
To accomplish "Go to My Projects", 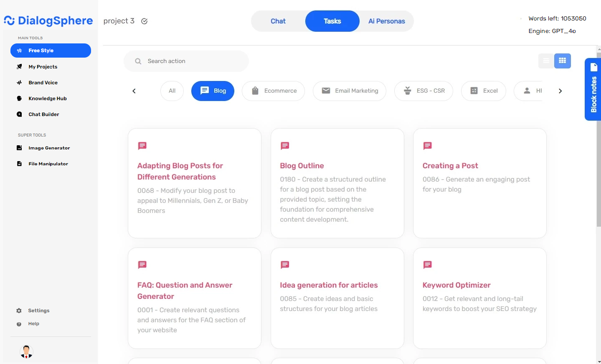I will (43, 66).
